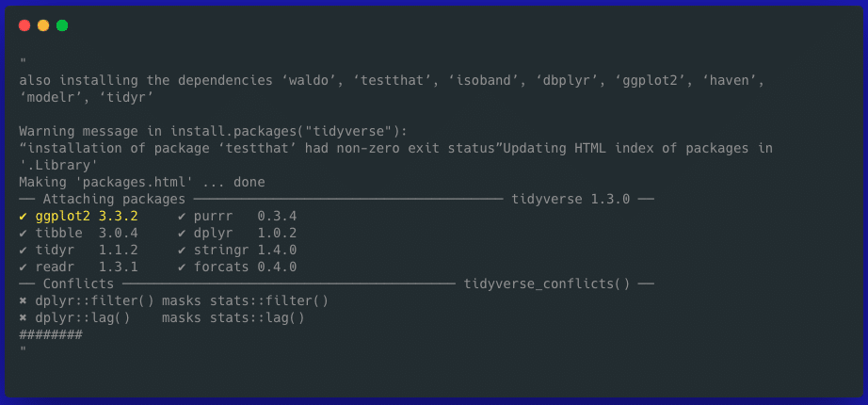The width and height of the screenshot is (868, 405).
Task: Click the red close window dot
Action: click(24, 25)
